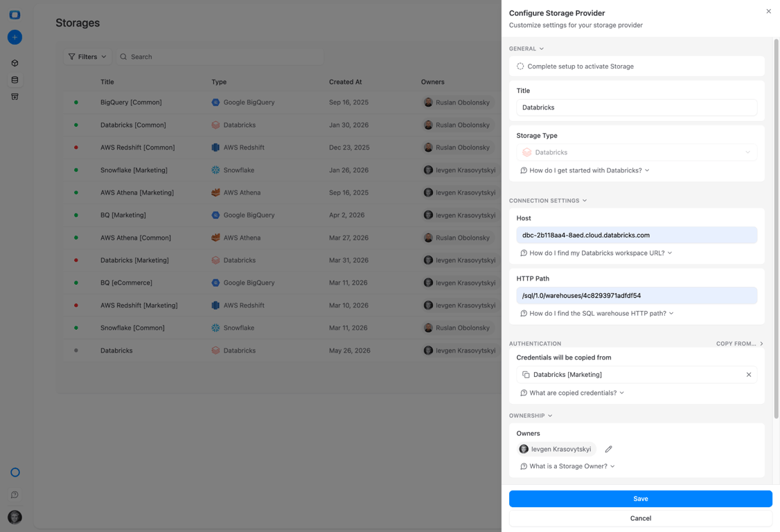Click the status dot of AWS Redshift [Marketing]
The width and height of the screenshot is (780, 532).
76,305
